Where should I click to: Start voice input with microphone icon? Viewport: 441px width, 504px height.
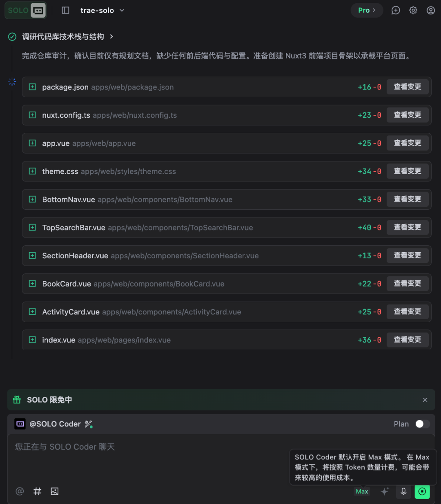pos(403,491)
